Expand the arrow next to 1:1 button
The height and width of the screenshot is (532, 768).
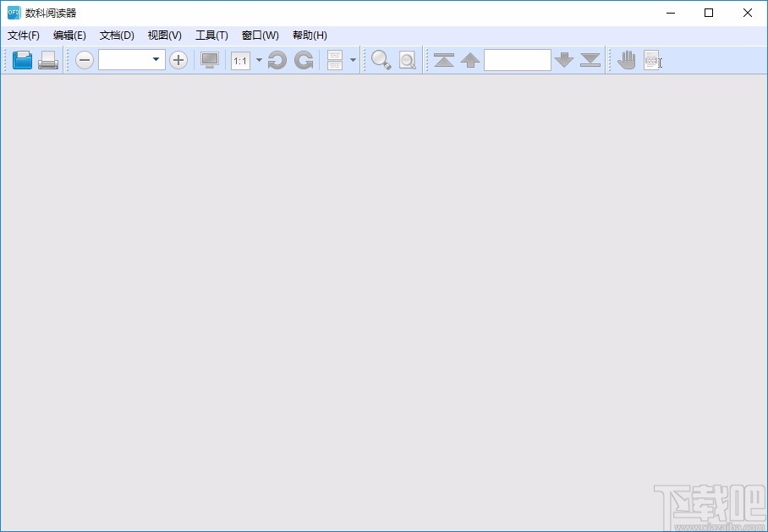259,60
